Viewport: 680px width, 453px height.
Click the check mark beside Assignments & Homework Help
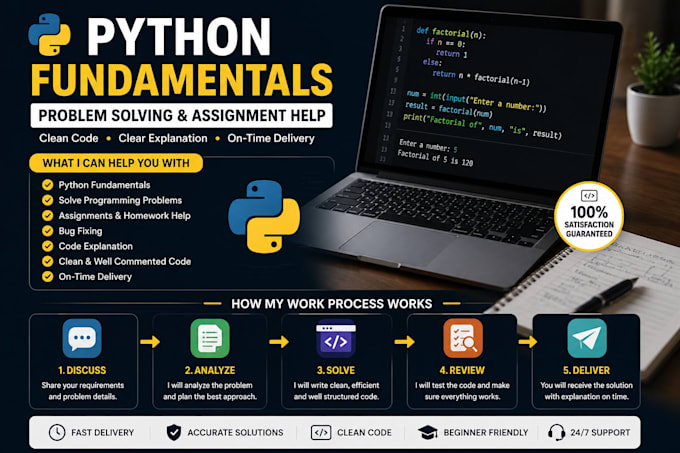(x=47, y=215)
